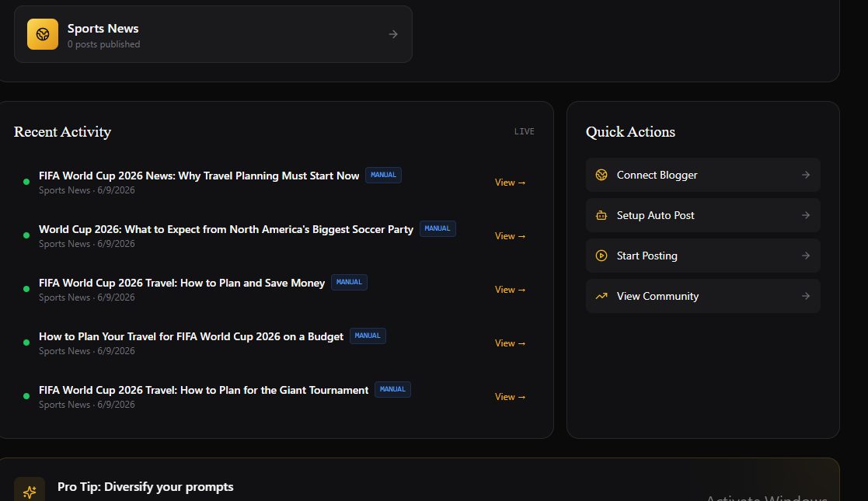View the World Cup 2026 on a Budget post
The image size is (868, 501).
point(510,343)
